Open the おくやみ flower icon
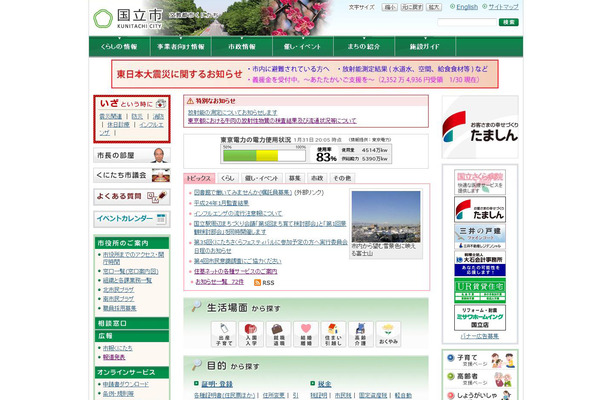Image resolution: width=610 pixels, height=400 pixels. [388, 334]
